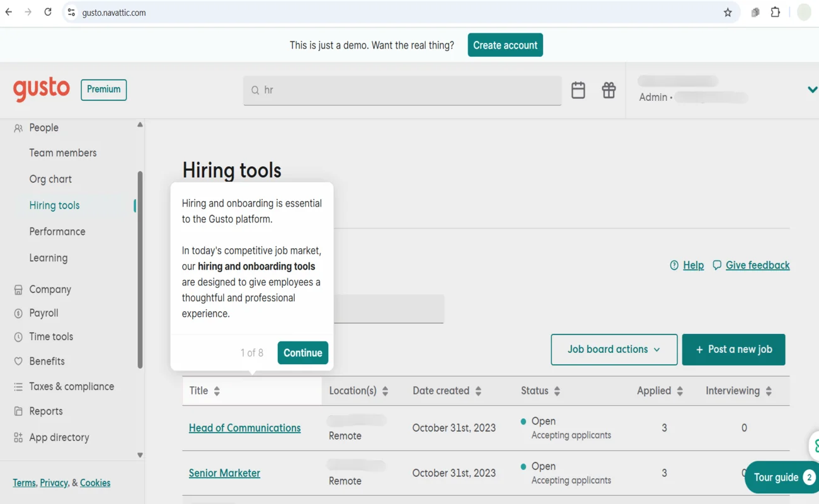
Task: Click the Help link
Action: click(693, 265)
